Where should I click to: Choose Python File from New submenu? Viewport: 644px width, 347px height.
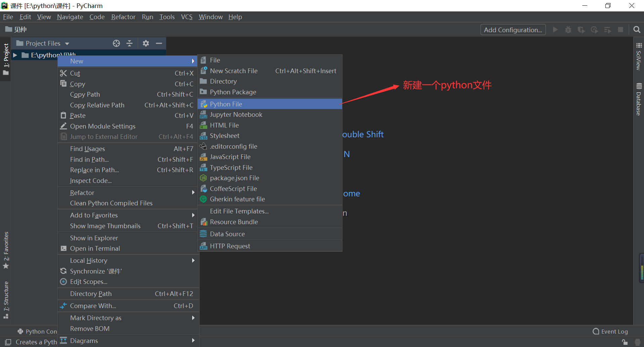point(270,104)
